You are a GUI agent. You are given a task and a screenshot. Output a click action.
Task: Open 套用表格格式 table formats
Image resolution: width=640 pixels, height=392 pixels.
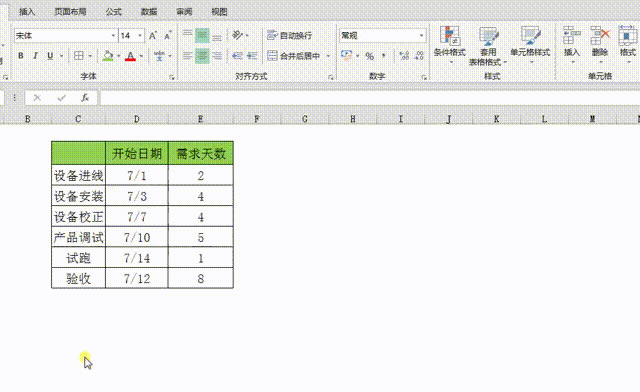[x=488, y=46]
